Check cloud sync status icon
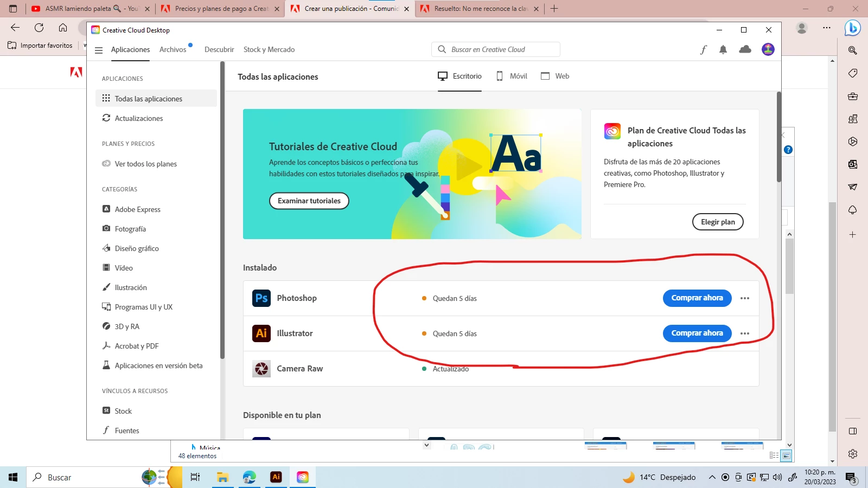This screenshot has height=488, width=868. pos(745,49)
